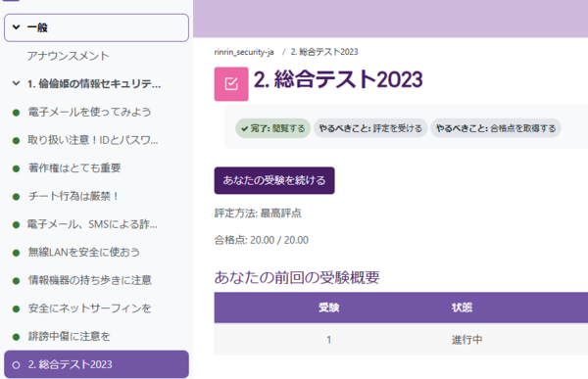Click the やるべきこと: 評定を受ける badge
The image size is (588, 379).
[370, 128]
